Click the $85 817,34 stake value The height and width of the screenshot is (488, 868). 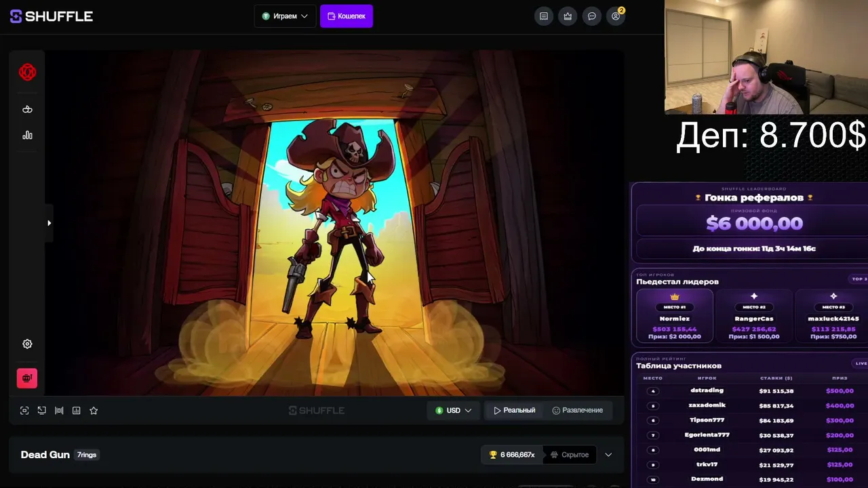coord(776,406)
